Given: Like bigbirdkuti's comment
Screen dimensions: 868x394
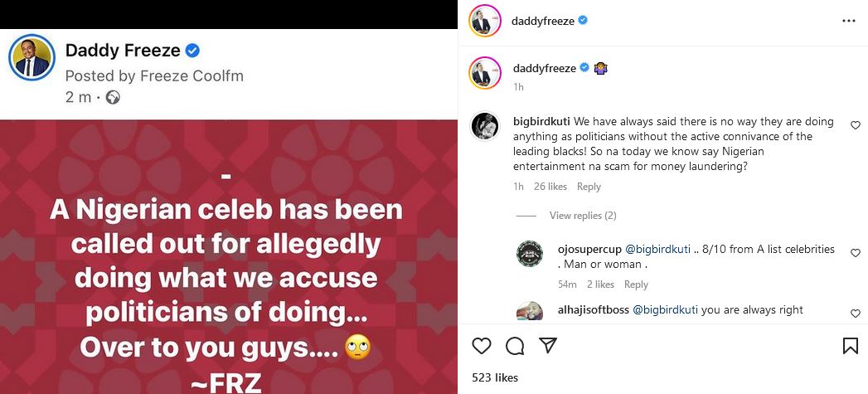Looking at the screenshot, I should click(x=856, y=125).
